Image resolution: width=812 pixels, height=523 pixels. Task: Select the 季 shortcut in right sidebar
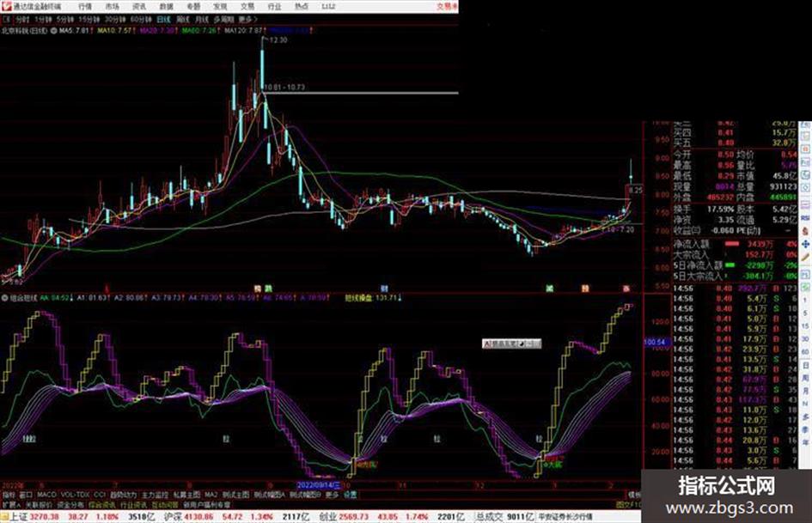[x=806, y=429]
